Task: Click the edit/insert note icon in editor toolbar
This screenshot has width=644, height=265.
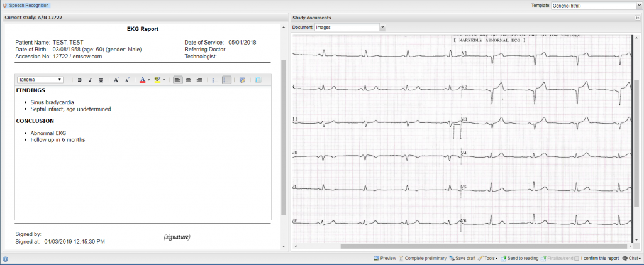Action: tap(242, 80)
